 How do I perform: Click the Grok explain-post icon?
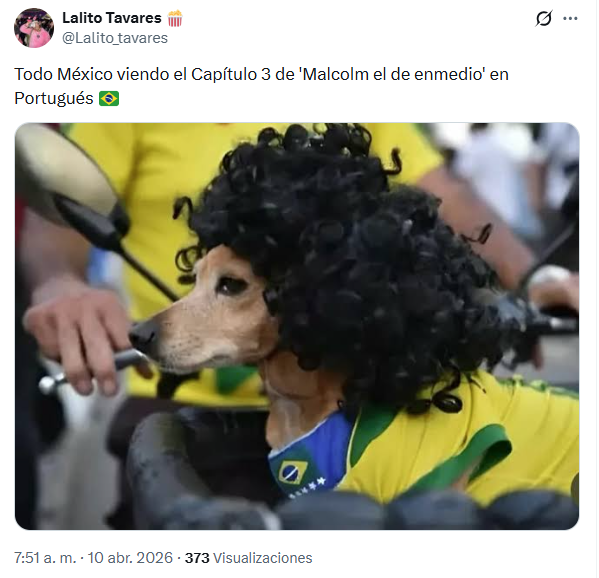coord(544,18)
